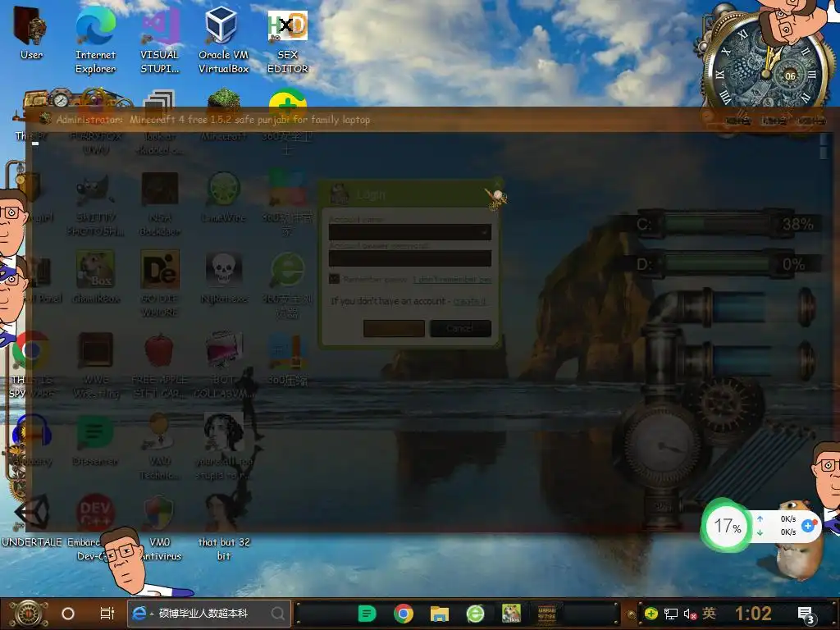Screen dimensions: 840x630
Task: Open Cortana circle on the taskbar
Action: 68,614
